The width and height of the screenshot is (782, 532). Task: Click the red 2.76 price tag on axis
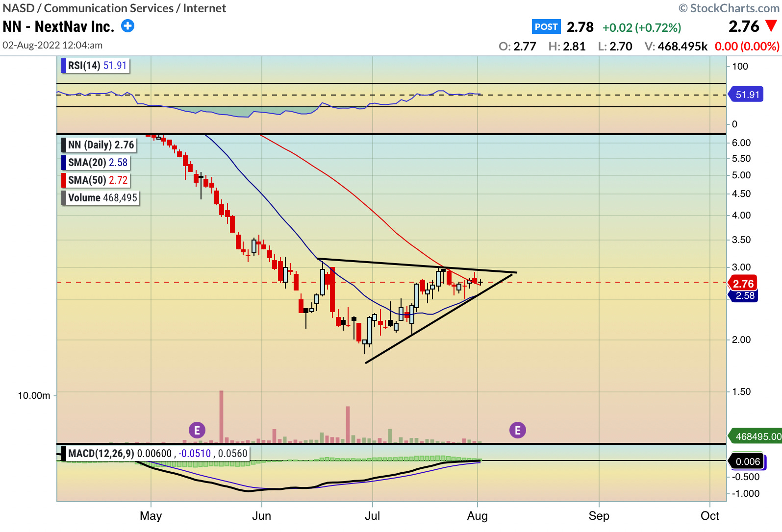[x=743, y=284]
